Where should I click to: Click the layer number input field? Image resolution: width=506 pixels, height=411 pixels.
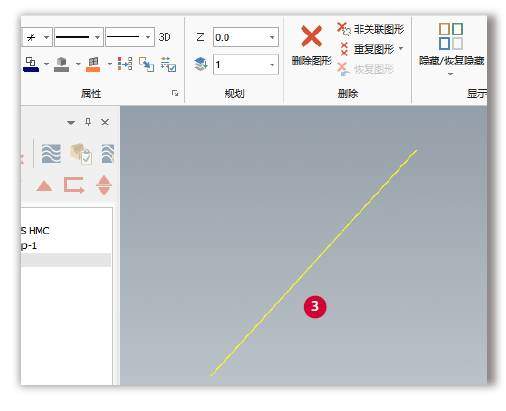(x=246, y=64)
